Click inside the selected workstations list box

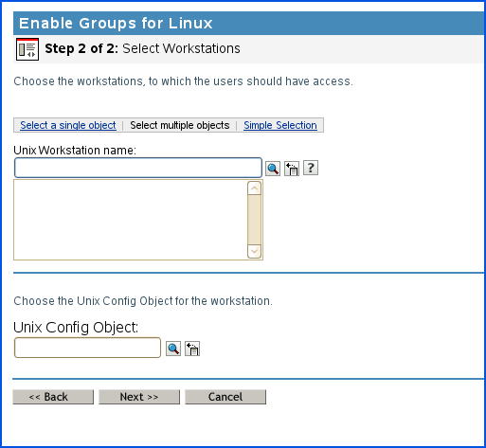pyautogui.click(x=131, y=220)
